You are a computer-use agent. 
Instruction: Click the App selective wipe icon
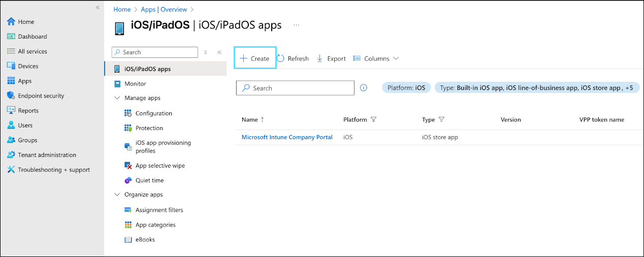[x=128, y=166]
